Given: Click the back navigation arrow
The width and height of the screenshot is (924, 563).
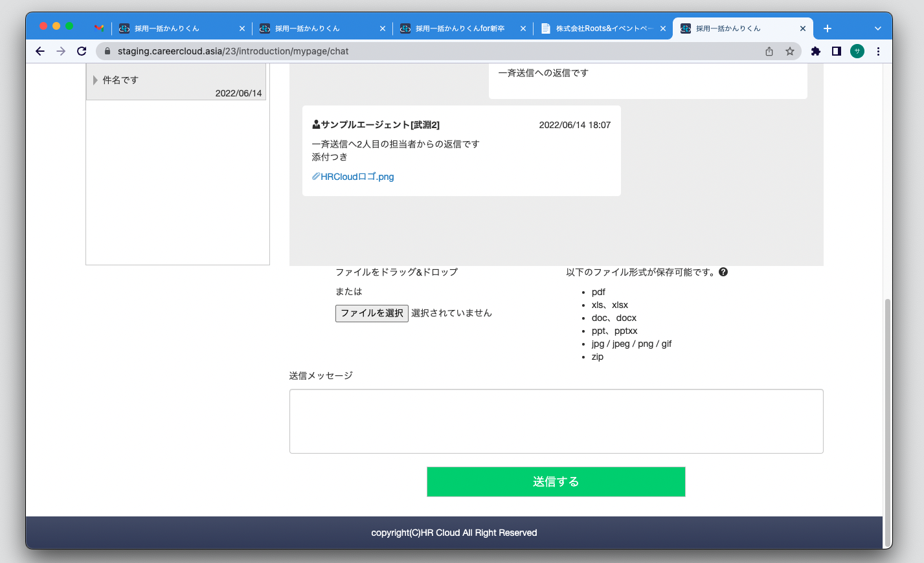Looking at the screenshot, I should coord(40,50).
